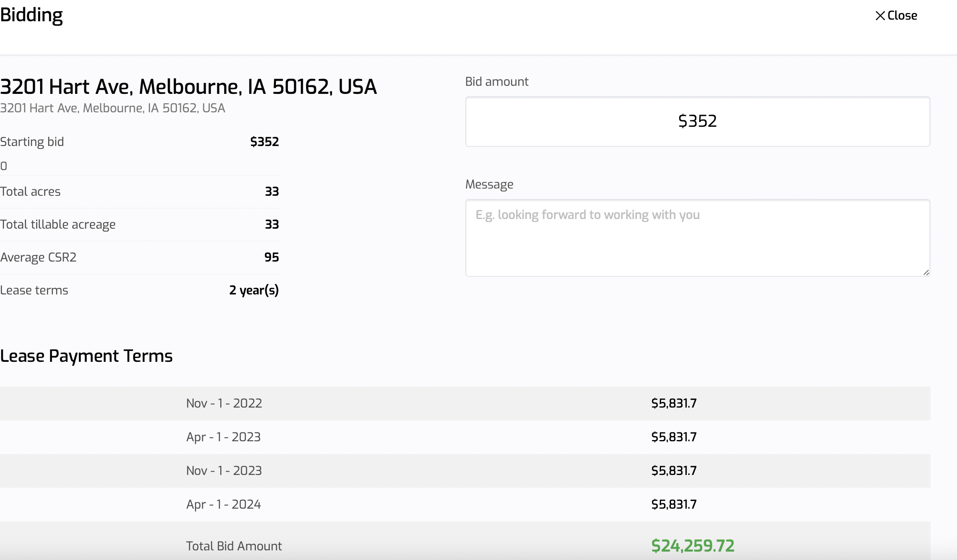Click the Close text button

pyautogui.click(x=902, y=16)
